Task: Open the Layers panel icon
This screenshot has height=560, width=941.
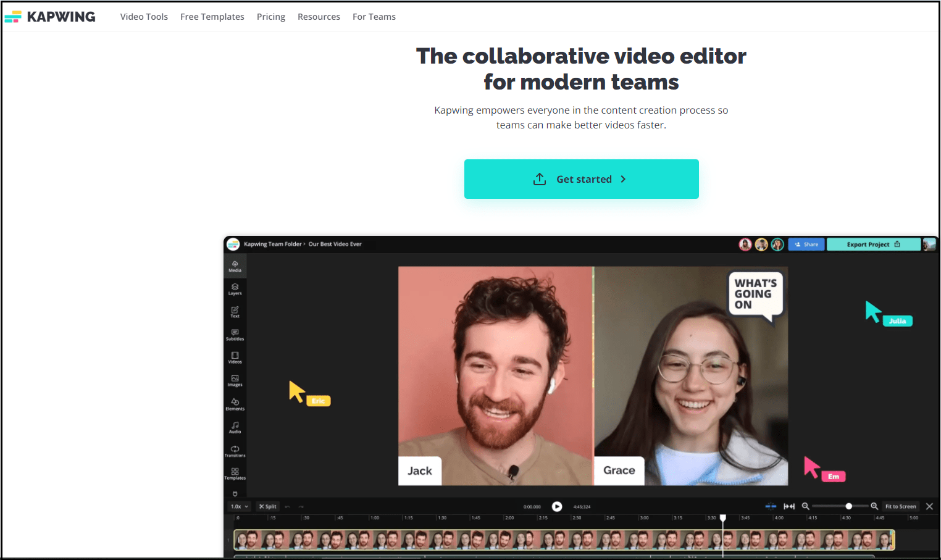Action: click(x=235, y=288)
